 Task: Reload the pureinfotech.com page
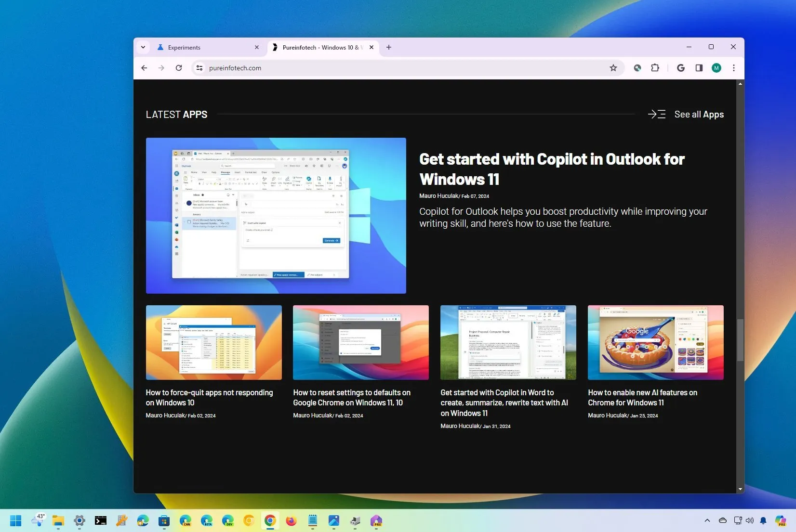coord(179,68)
